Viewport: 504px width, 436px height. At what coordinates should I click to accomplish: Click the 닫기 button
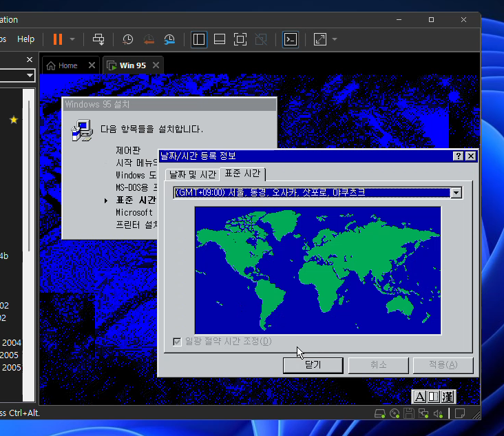point(313,365)
